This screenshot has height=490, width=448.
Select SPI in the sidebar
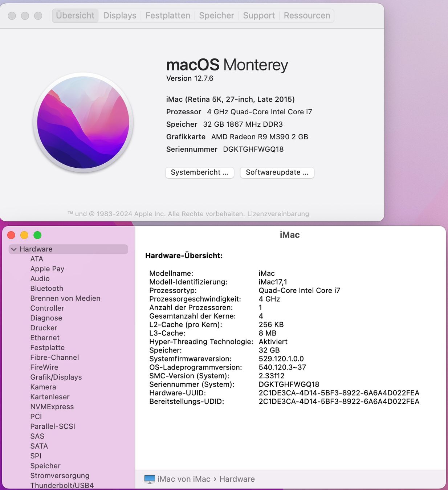point(36,456)
